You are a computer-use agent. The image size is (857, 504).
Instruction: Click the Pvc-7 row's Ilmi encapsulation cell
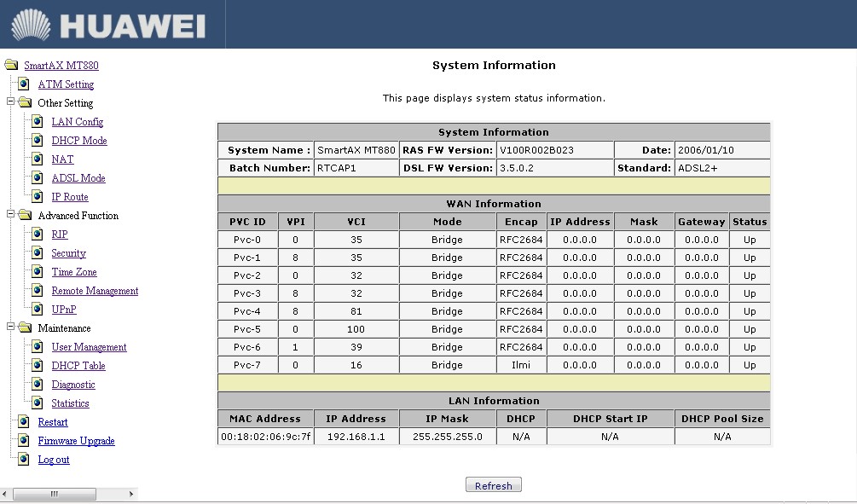(x=521, y=365)
